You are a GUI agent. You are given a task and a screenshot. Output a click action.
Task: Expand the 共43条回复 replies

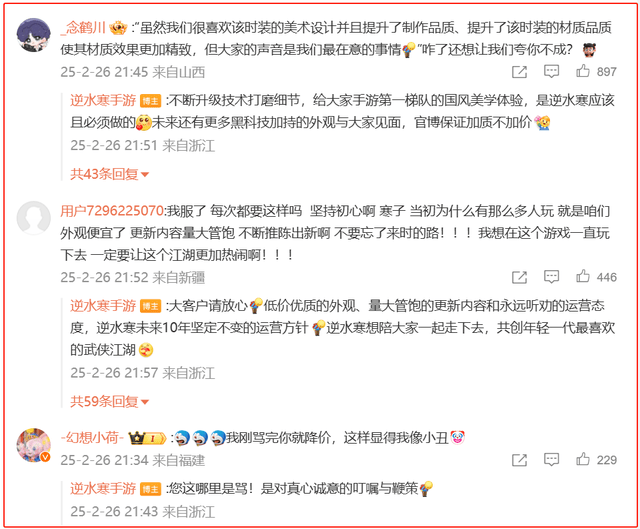pos(109,174)
